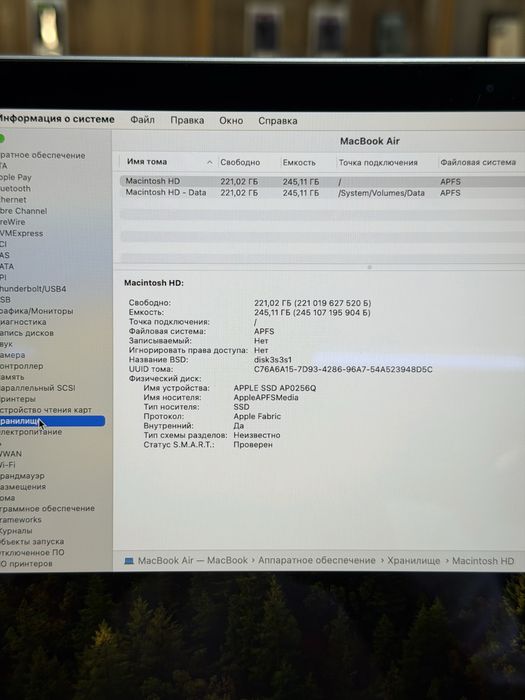Click Аппаратное обеспечение in path bar
This screenshot has height=700, width=525.
tap(317, 560)
